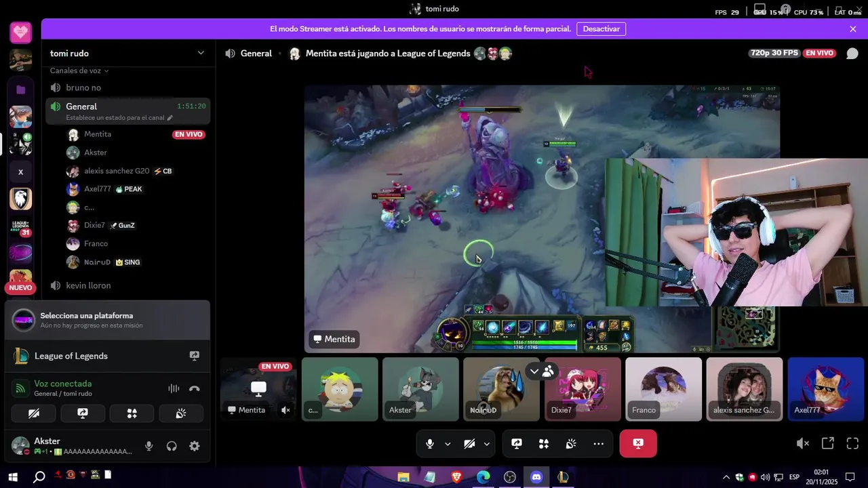This screenshot has width=868, height=488.
Task: Open the server labeled X
Action: pyautogui.click(x=20, y=172)
